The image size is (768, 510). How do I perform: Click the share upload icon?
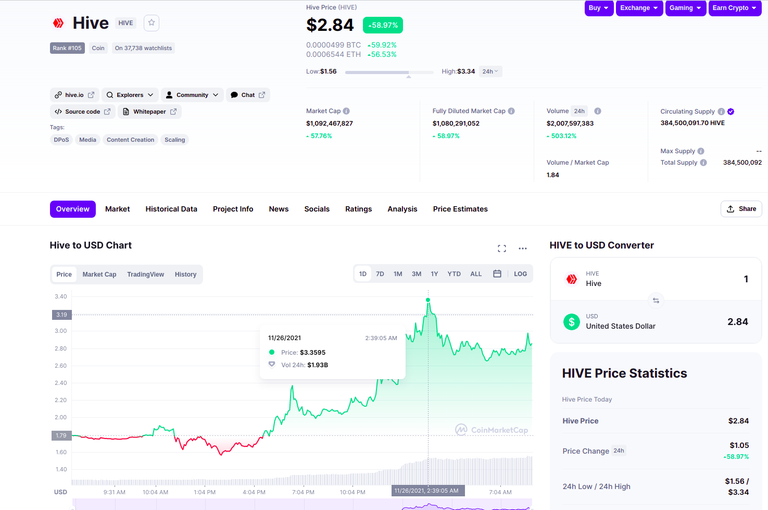tap(730, 209)
